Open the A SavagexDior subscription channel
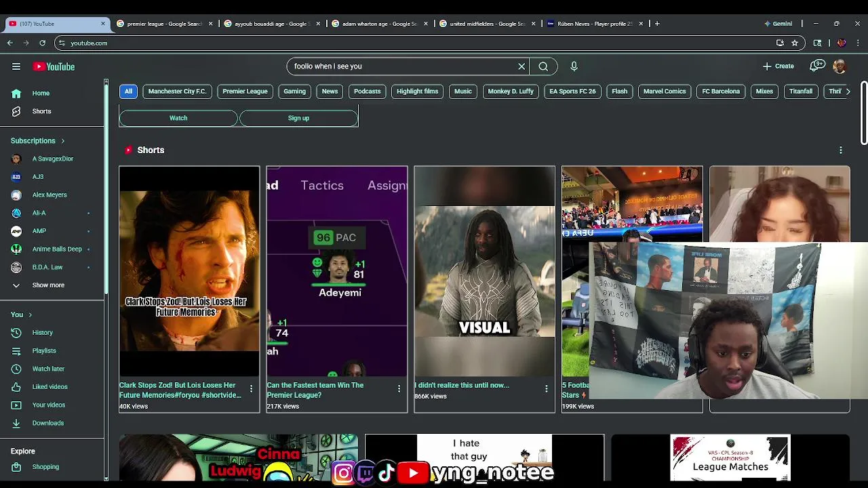 pyautogui.click(x=53, y=159)
